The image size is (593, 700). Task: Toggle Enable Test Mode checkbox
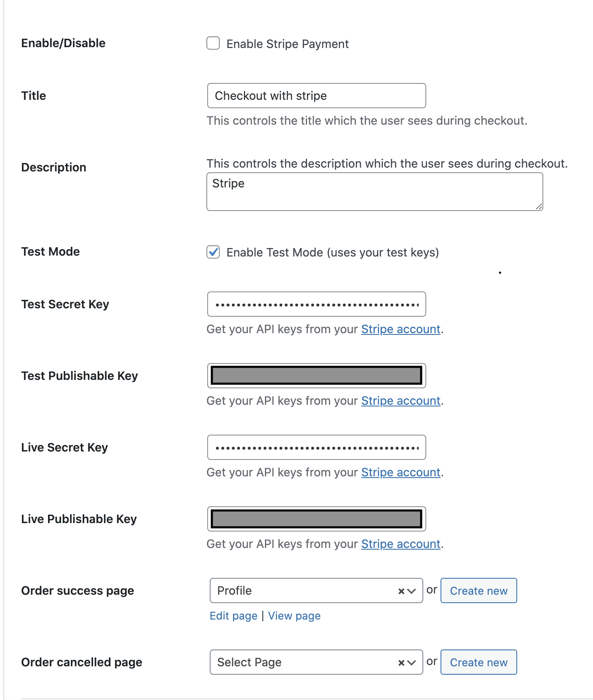[213, 252]
